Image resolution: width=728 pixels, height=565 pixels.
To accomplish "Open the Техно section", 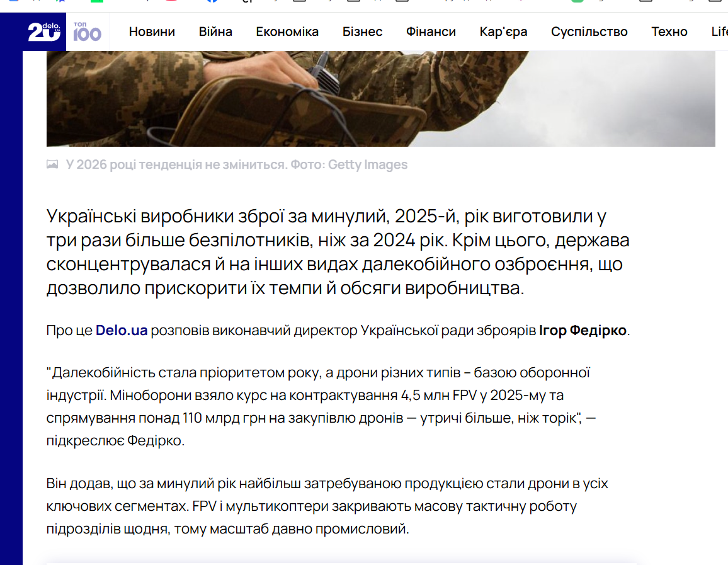I will [669, 31].
